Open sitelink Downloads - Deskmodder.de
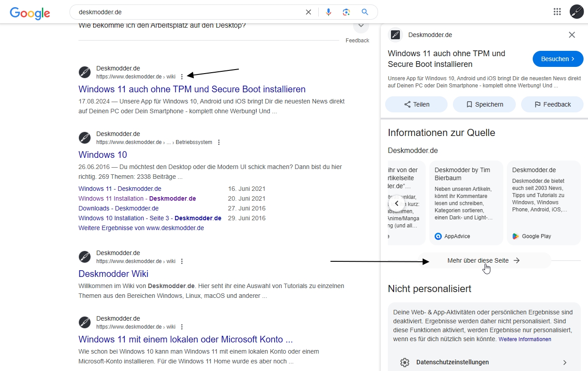The image size is (588, 371). (119, 208)
